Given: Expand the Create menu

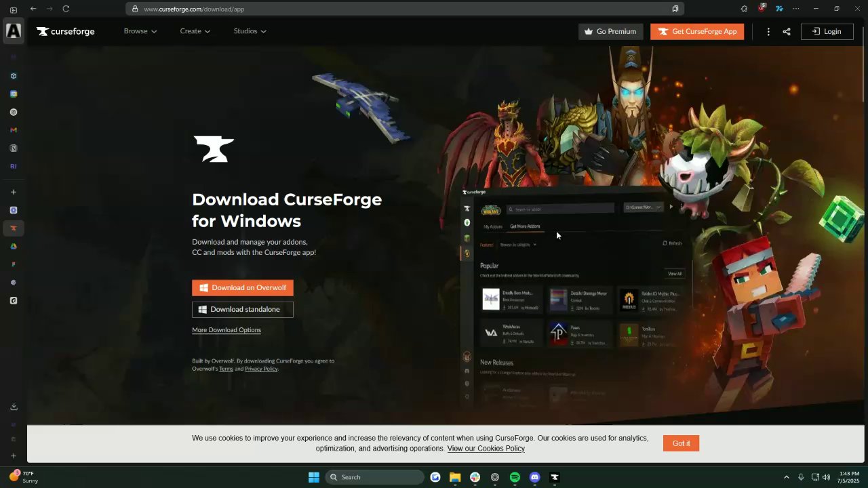Looking at the screenshot, I should [x=195, y=31].
